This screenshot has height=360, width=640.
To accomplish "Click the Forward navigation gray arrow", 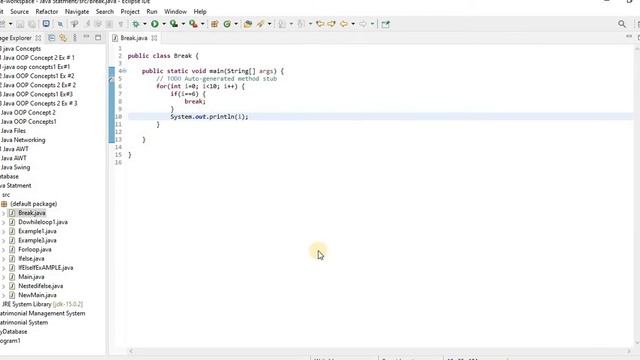I will coord(363,24).
